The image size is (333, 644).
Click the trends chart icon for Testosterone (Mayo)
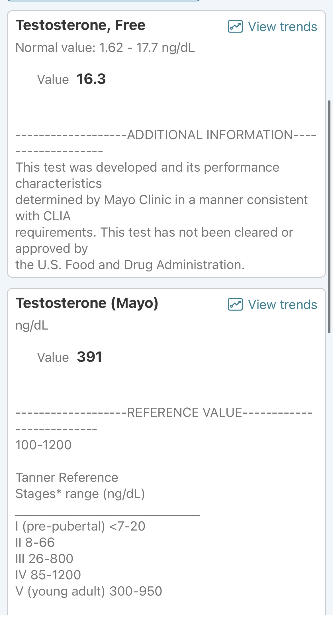(x=235, y=304)
